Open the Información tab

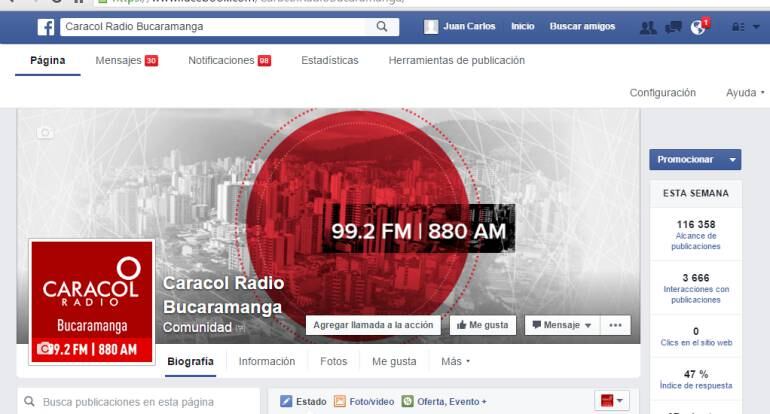pyautogui.click(x=266, y=361)
